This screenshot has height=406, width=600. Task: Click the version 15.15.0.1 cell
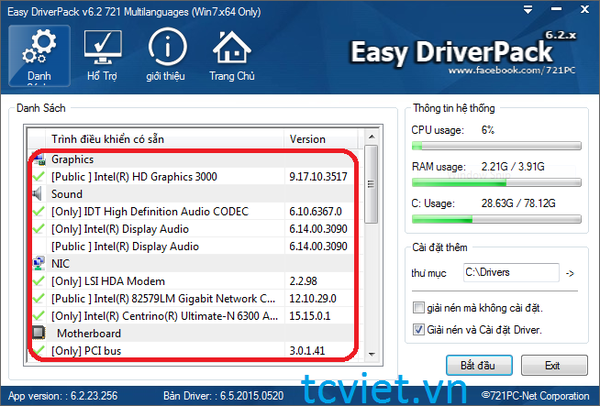coord(318,316)
